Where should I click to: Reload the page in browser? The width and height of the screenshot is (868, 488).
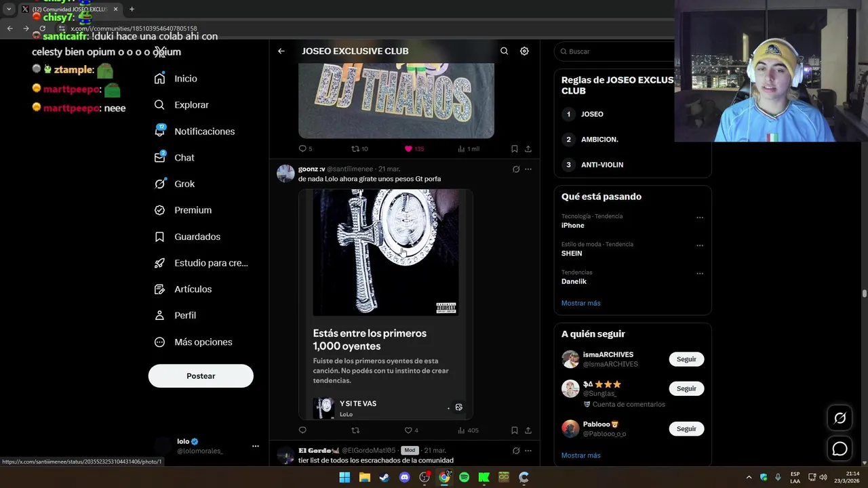tap(42, 28)
